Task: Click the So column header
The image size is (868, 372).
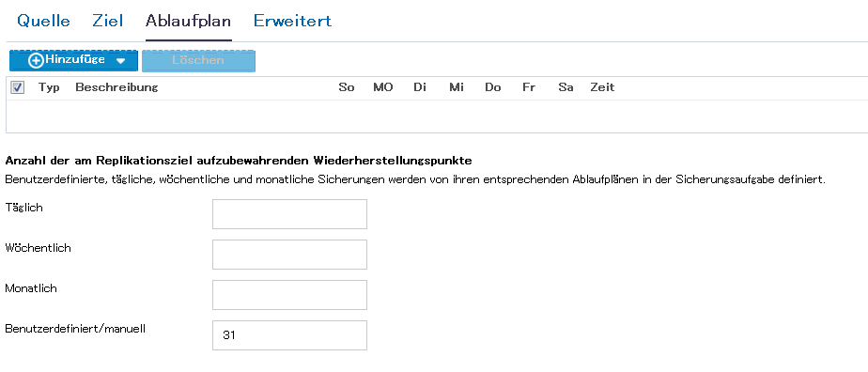Action: tap(347, 87)
